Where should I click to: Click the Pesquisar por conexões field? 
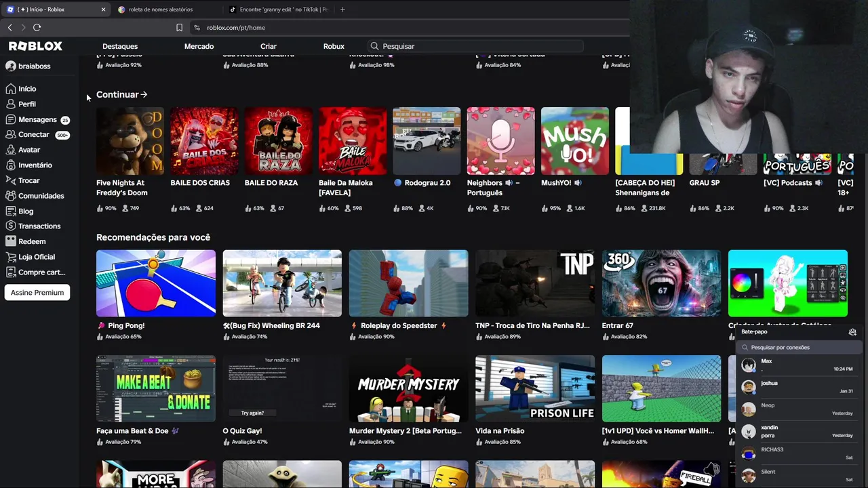tap(800, 347)
